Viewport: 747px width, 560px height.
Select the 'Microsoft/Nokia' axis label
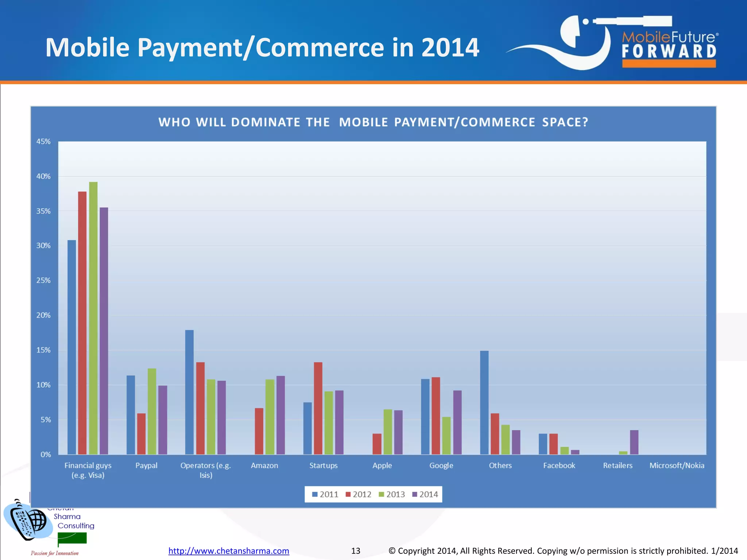tap(677, 466)
